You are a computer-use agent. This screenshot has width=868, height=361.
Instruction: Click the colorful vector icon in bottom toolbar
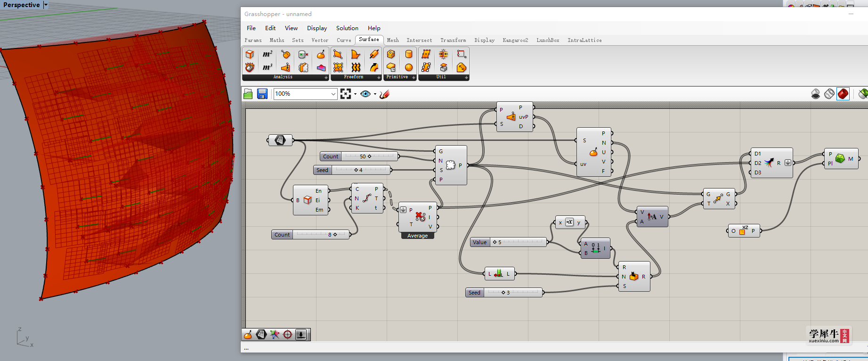[275, 335]
